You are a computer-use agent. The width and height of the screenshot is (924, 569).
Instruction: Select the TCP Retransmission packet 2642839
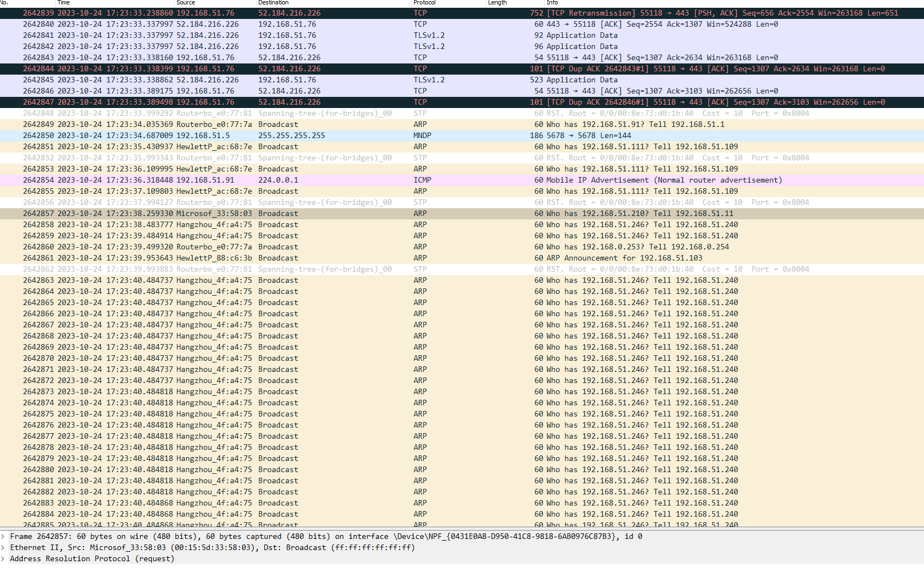[223, 13]
